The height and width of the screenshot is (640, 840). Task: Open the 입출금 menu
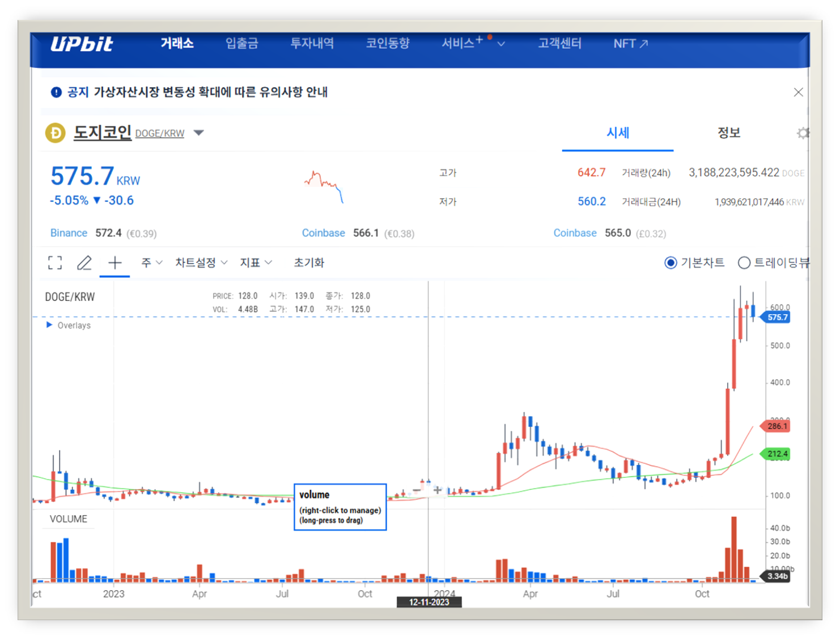242,43
